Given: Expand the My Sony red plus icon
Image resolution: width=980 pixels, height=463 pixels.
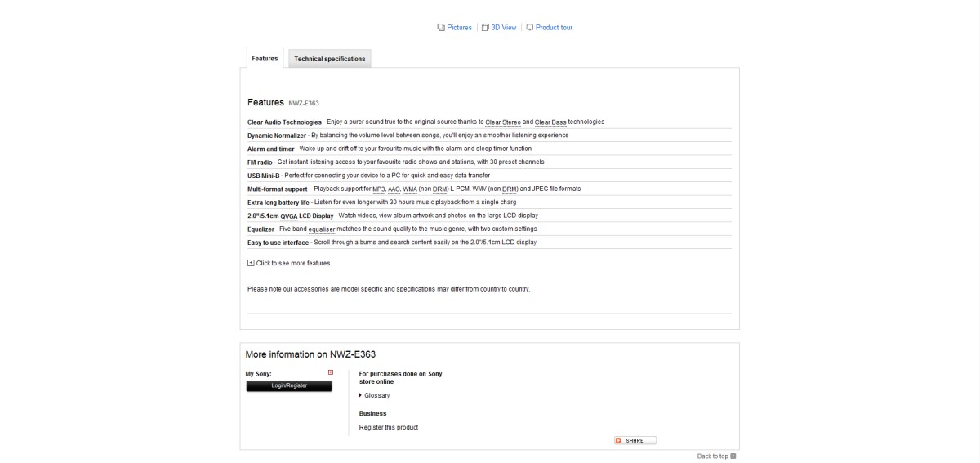Looking at the screenshot, I should [331, 373].
